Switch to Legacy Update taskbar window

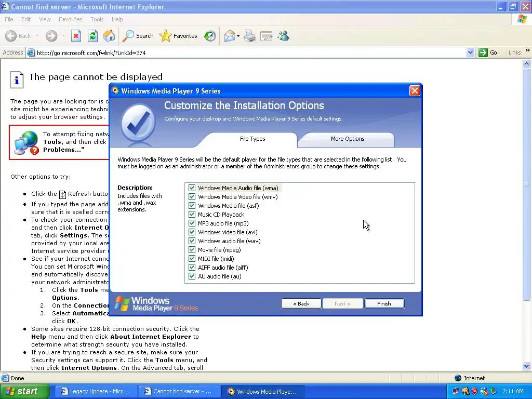[x=96, y=392]
